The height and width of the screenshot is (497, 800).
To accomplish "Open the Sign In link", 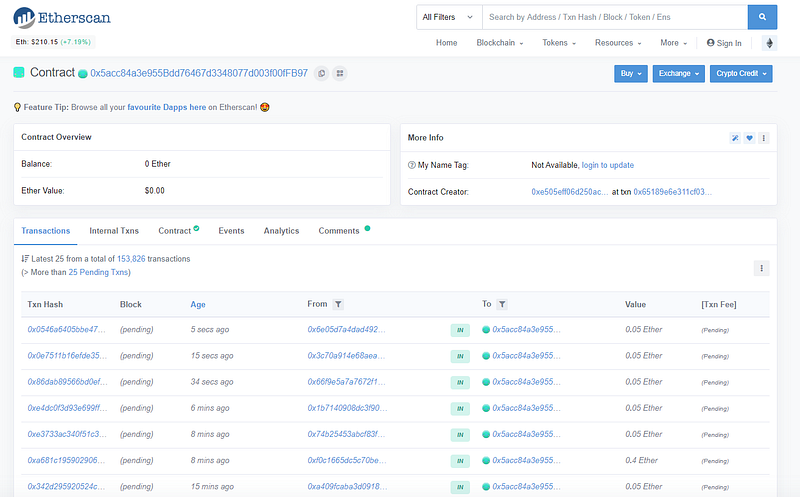I will [724, 43].
